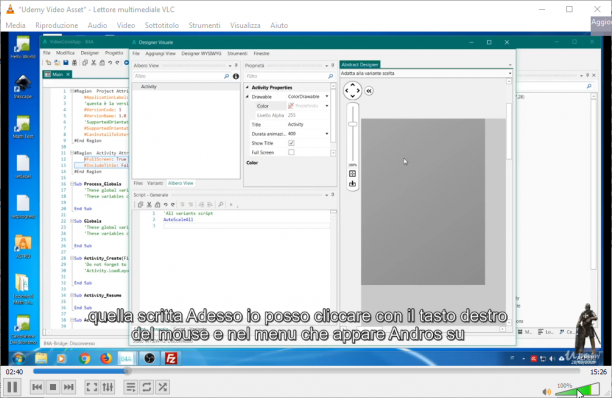Jump to previous media in VLC

point(37,387)
